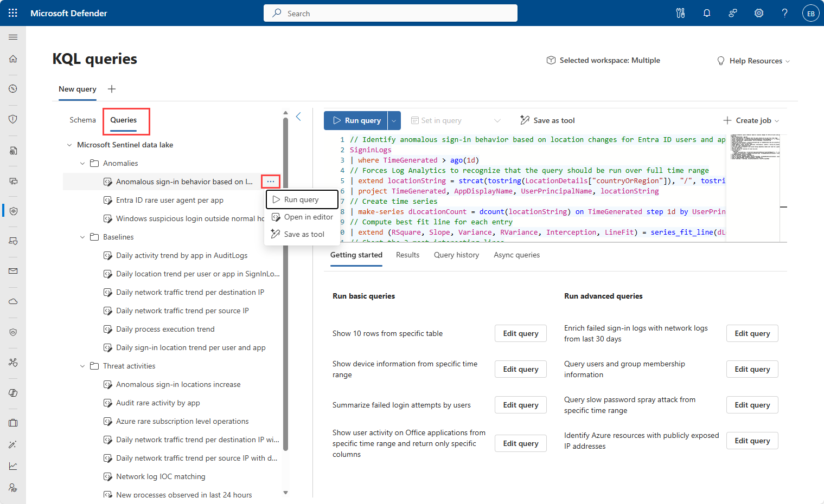Image resolution: width=824 pixels, height=504 pixels.
Task: Expand the Help Resources menu
Action: coord(753,61)
